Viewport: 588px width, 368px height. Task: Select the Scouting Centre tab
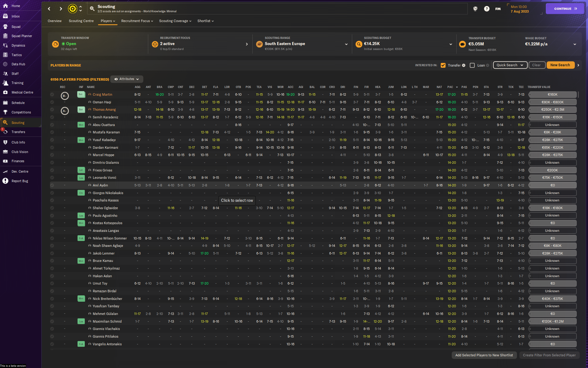(81, 21)
